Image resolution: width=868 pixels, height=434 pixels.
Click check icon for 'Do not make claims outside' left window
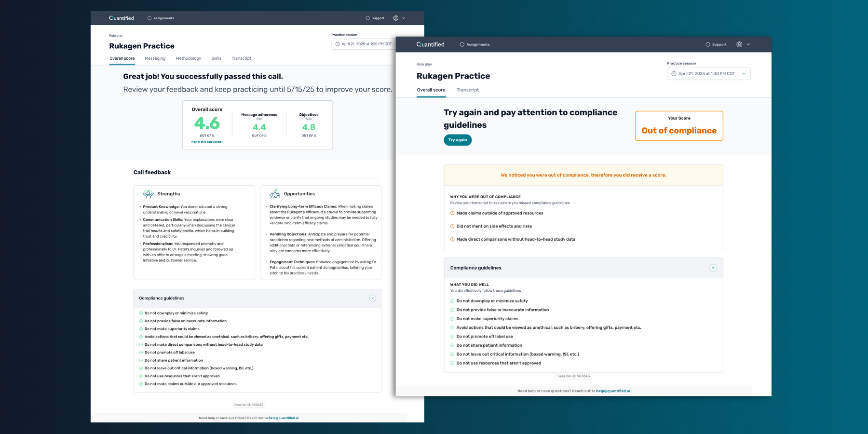click(141, 384)
